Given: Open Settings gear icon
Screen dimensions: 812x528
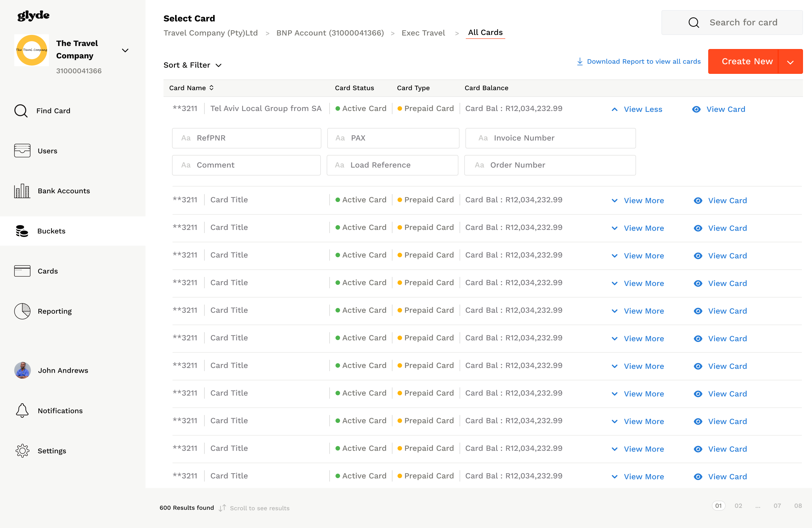Looking at the screenshot, I should (x=22, y=451).
